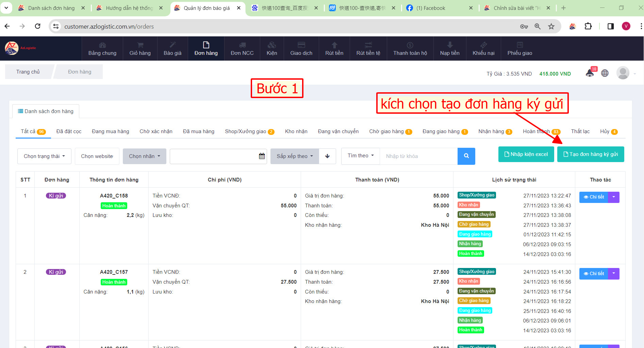This screenshot has width=644, height=348.
Task: Go to Nạp tiền in navigation
Action: pyautogui.click(x=449, y=49)
